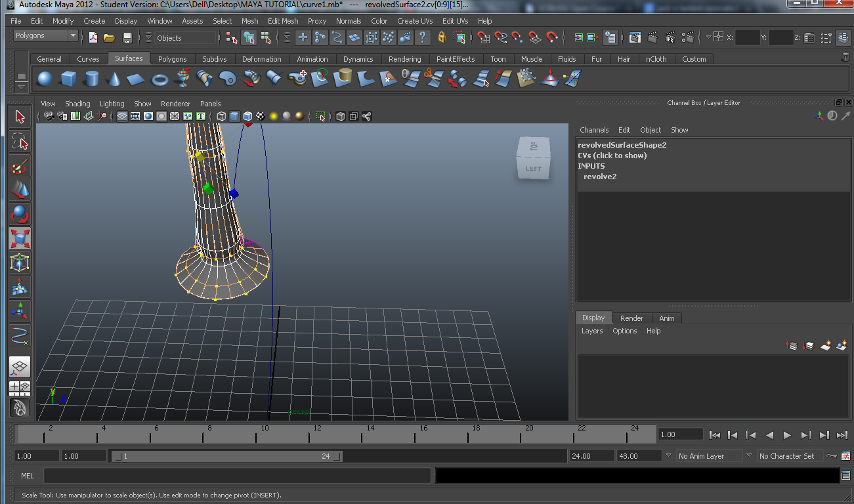The image size is (854, 504).
Task: Open the Layers menu in the Layer Editor
Action: click(592, 331)
